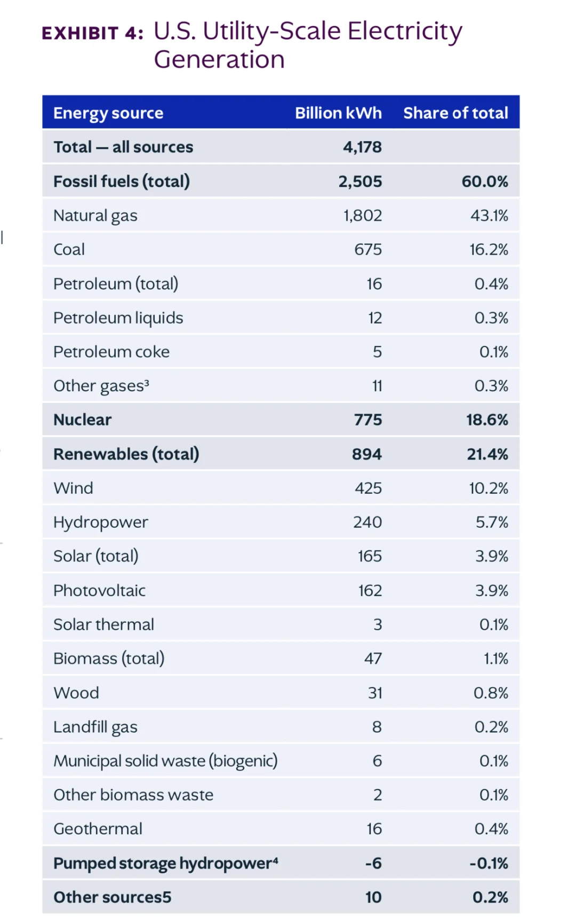576x924 pixels.
Task: Select the Nuclear row label
Action: tap(83, 420)
